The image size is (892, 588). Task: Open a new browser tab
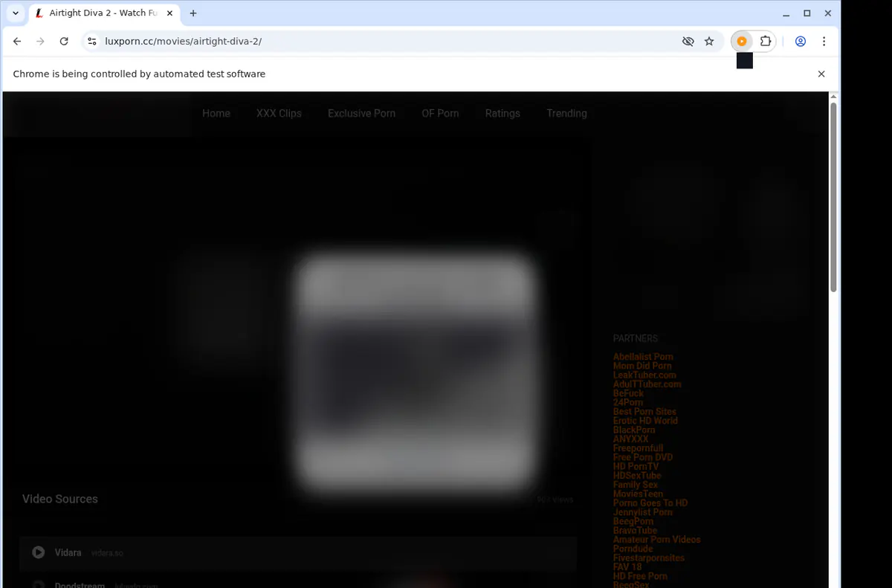pos(193,13)
